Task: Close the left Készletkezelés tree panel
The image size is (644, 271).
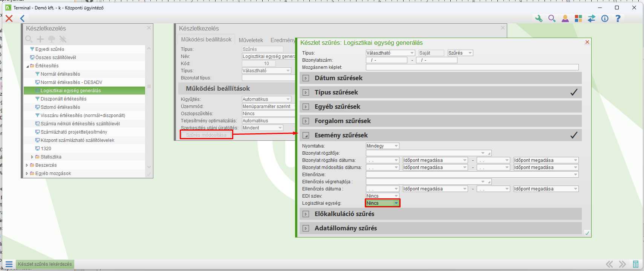Action: click(x=149, y=28)
